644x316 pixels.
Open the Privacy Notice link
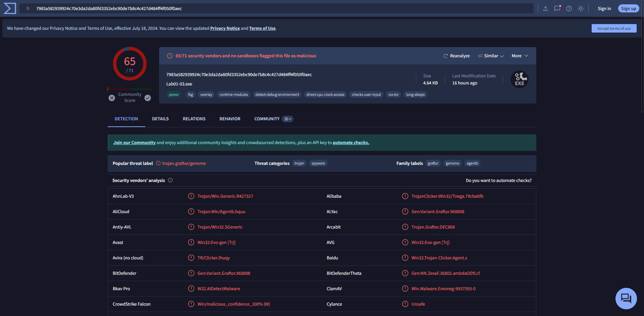[225, 28]
